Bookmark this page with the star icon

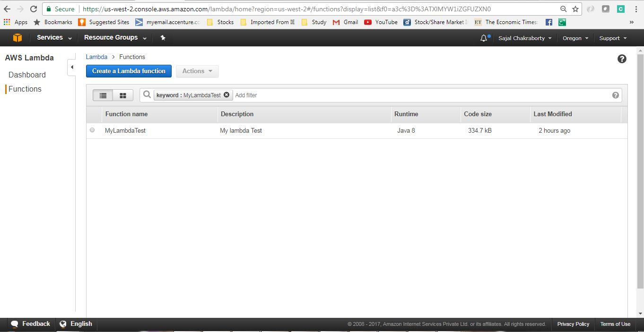(x=575, y=9)
